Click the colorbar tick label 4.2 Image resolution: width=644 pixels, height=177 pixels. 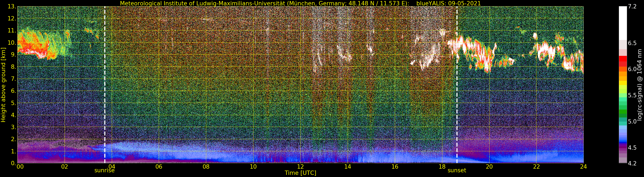(632, 163)
